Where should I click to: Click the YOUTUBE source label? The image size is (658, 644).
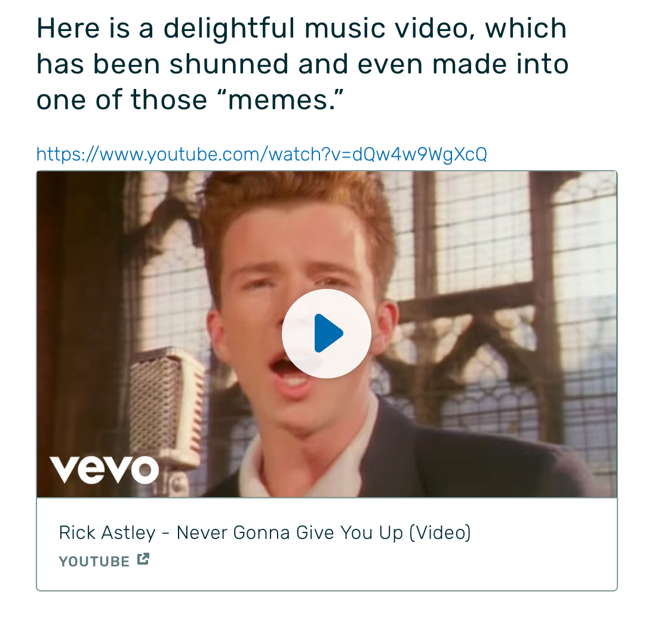(94, 562)
